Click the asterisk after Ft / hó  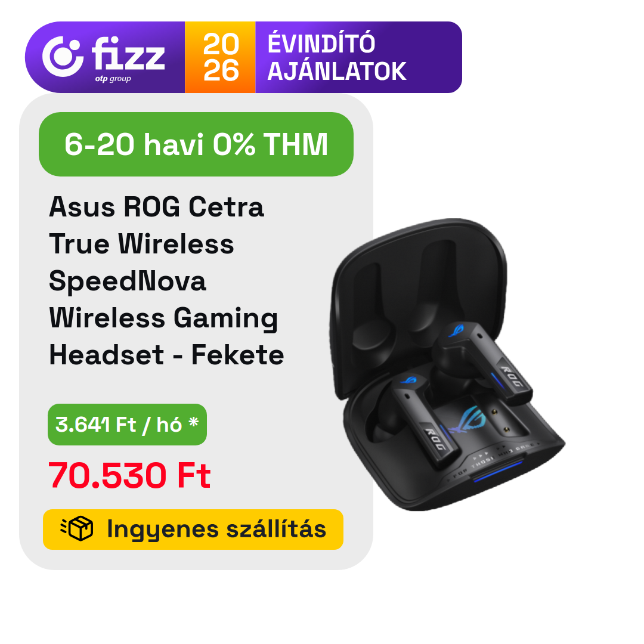(x=193, y=422)
